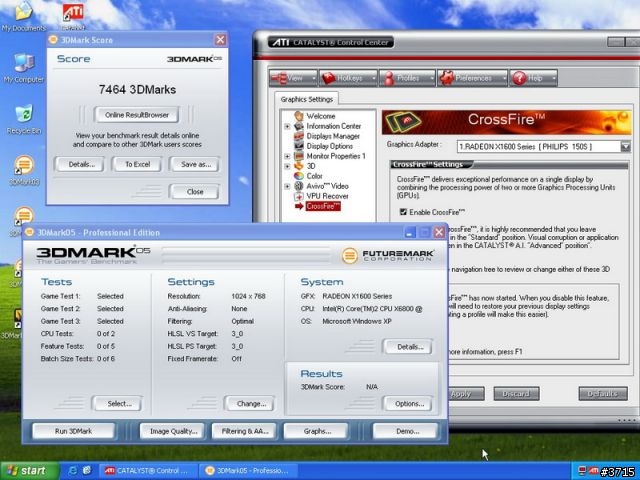Expand the 3D tree node
This screenshot has height=480, width=640.
(287, 166)
